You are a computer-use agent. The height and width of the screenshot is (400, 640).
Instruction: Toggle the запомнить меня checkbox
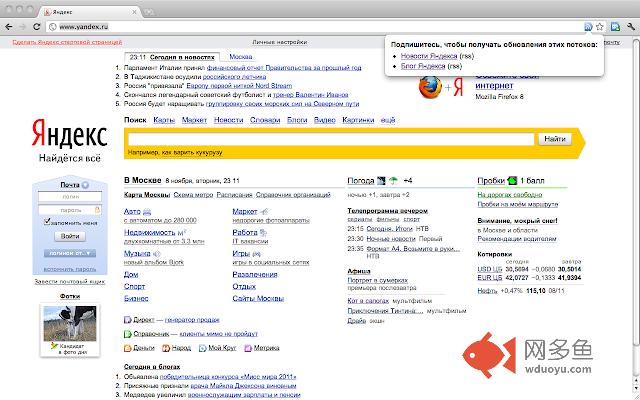[x=47, y=222]
